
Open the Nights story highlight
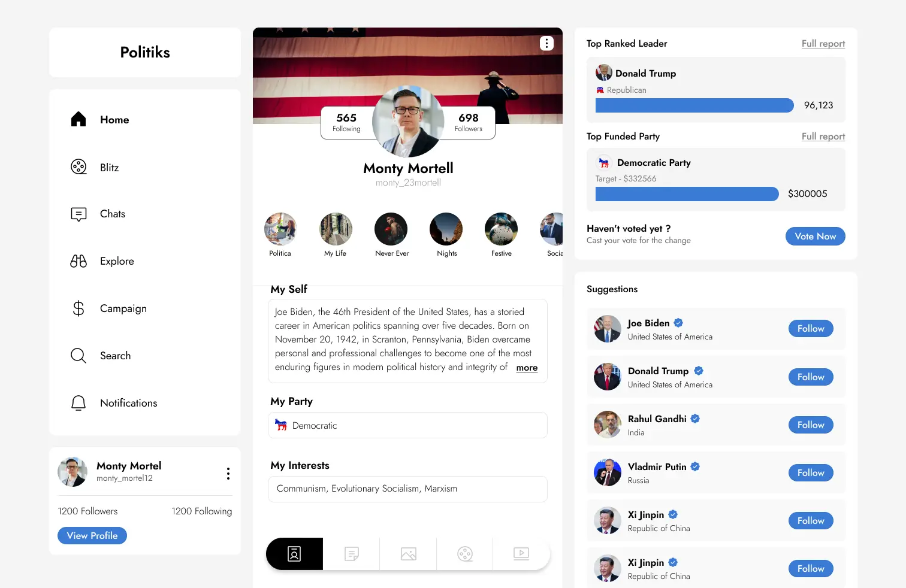(446, 229)
